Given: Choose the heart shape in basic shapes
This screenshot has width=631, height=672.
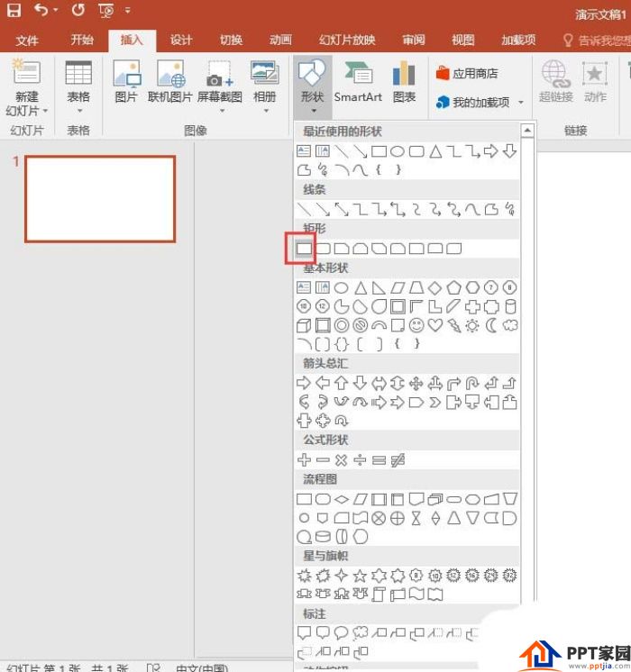Looking at the screenshot, I should tap(435, 325).
